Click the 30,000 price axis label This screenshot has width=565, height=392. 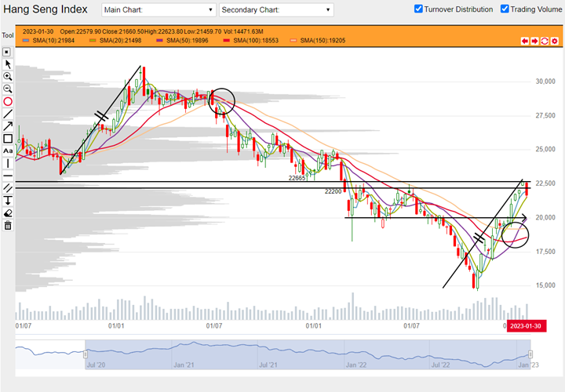tap(545, 82)
